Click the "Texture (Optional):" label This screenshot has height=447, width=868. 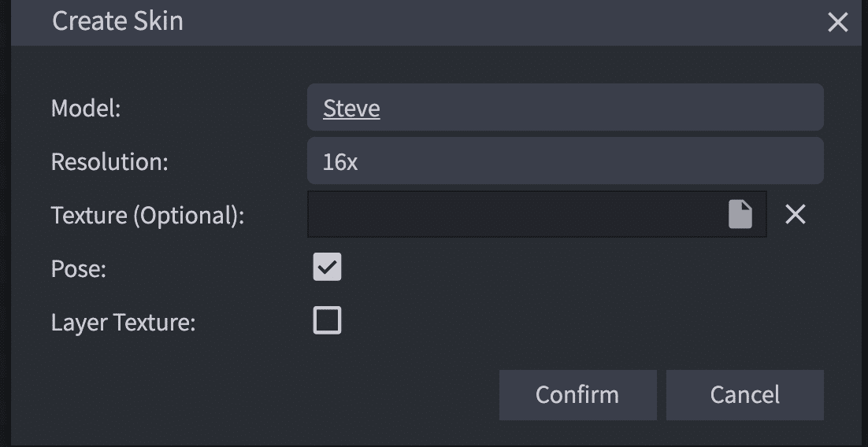147,216
